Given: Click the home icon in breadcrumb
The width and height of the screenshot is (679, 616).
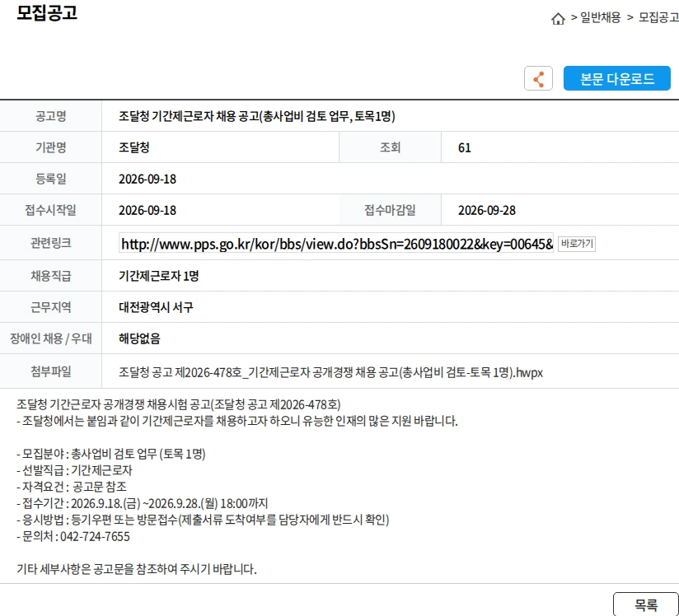Looking at the screenshot, I should 558,19.
